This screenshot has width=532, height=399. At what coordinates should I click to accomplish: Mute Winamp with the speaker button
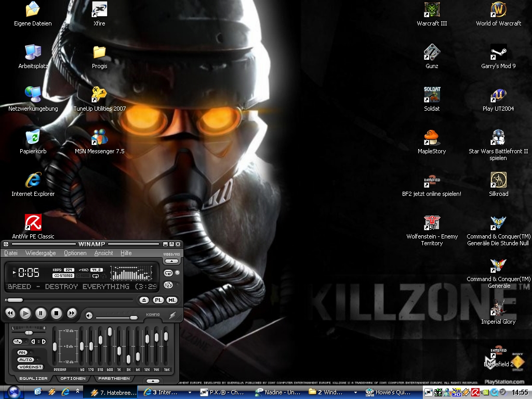[x=89, y=315]
